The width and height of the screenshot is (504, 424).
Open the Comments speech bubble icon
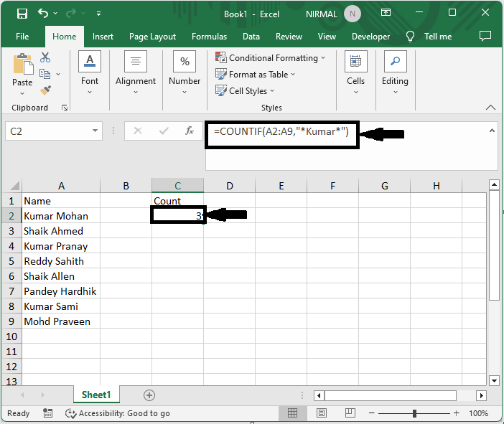point(485,36)
